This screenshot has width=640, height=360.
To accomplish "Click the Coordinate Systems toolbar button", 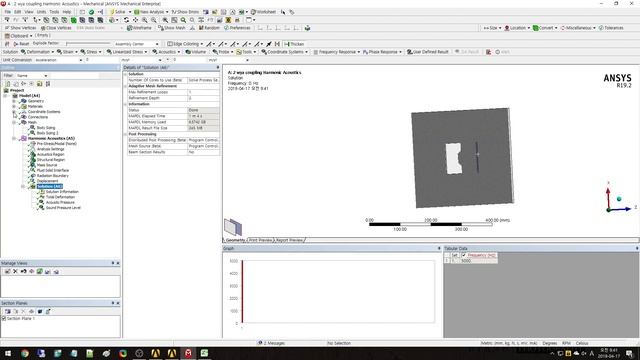I will pos(284,52).
